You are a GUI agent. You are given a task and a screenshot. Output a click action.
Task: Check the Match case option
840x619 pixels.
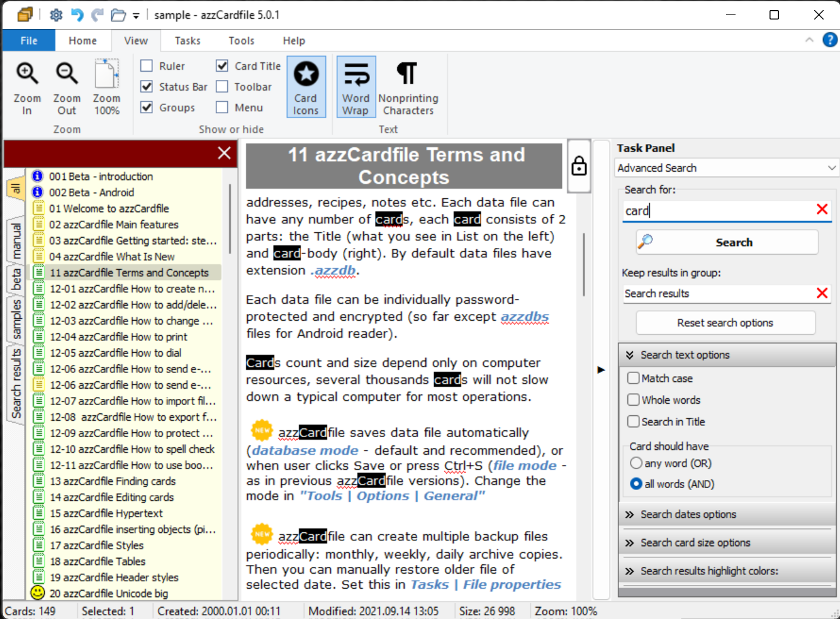click(x=634, y=378)
